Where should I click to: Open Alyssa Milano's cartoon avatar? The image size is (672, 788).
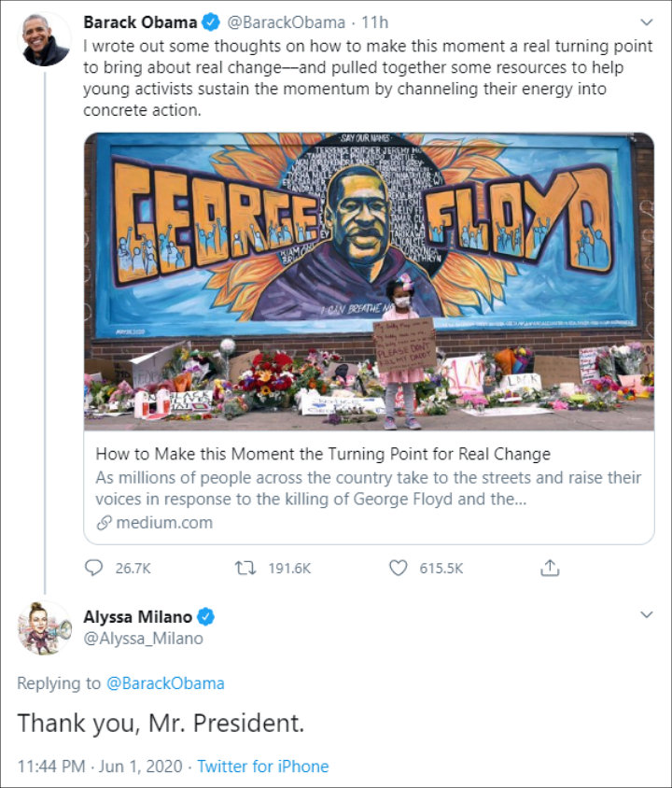tap(45, 628)
